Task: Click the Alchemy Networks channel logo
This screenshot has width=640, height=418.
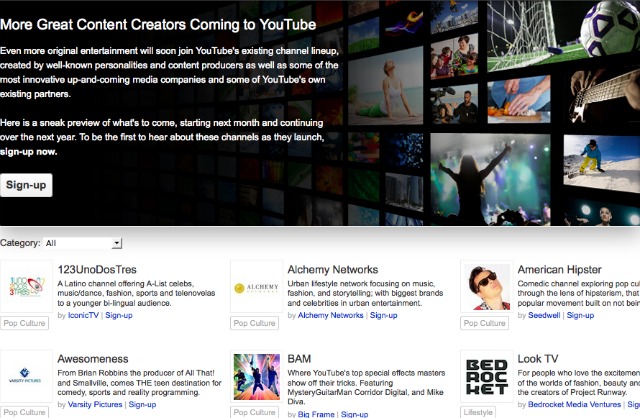Action: [x=256, y=288]
